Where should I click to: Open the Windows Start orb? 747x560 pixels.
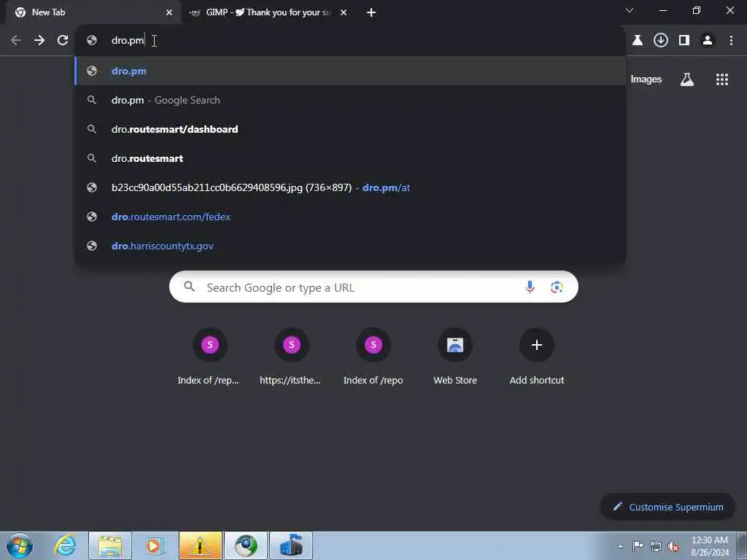pos(20,545)
